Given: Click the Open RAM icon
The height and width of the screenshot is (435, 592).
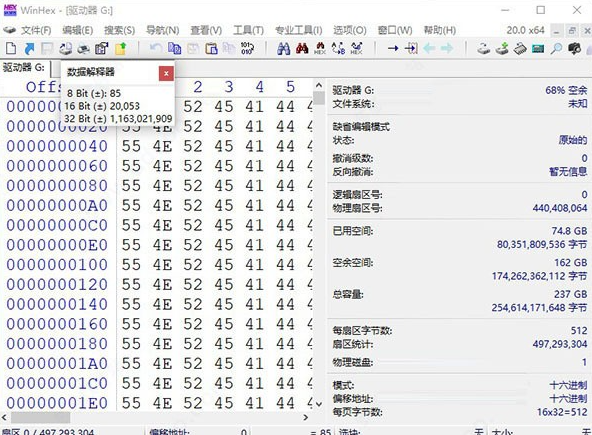Looking at the screenshot, I should pyautogui.click(x=520, y=48).
